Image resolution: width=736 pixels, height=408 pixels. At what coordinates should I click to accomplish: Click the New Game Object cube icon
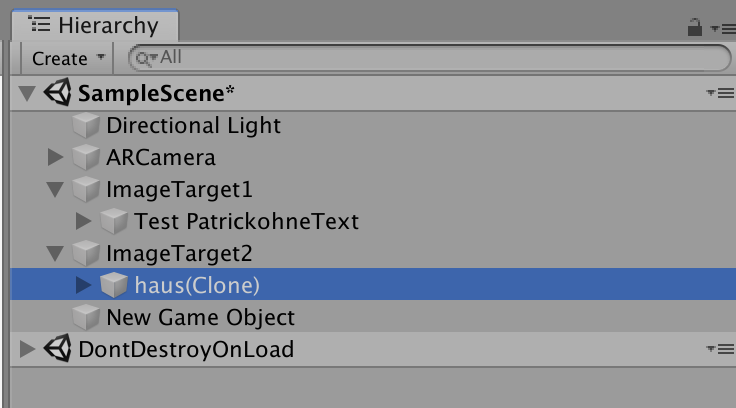coord(86,318)
